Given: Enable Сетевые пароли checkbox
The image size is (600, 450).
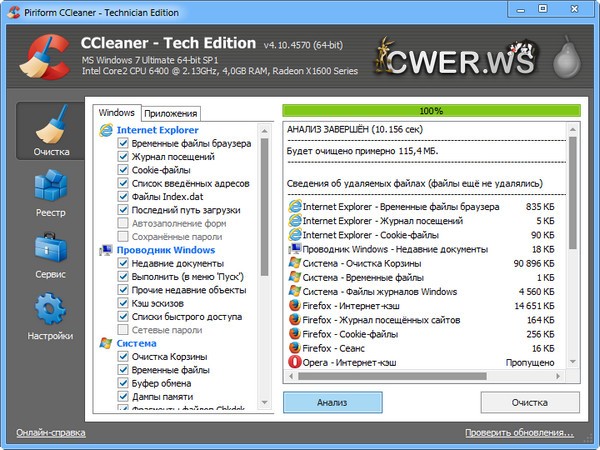Looking at the screenshot, I should (x=123, y=330).
